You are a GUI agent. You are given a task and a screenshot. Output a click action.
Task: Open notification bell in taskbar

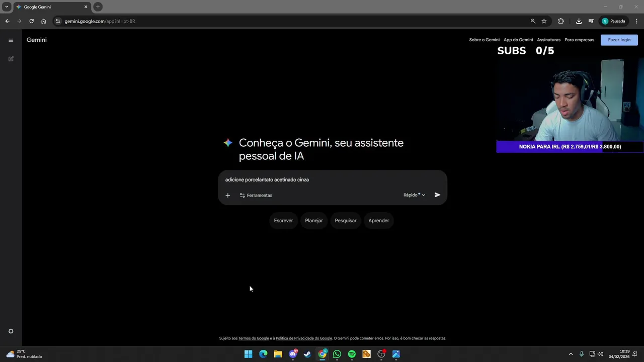click(x=635, y=354)
